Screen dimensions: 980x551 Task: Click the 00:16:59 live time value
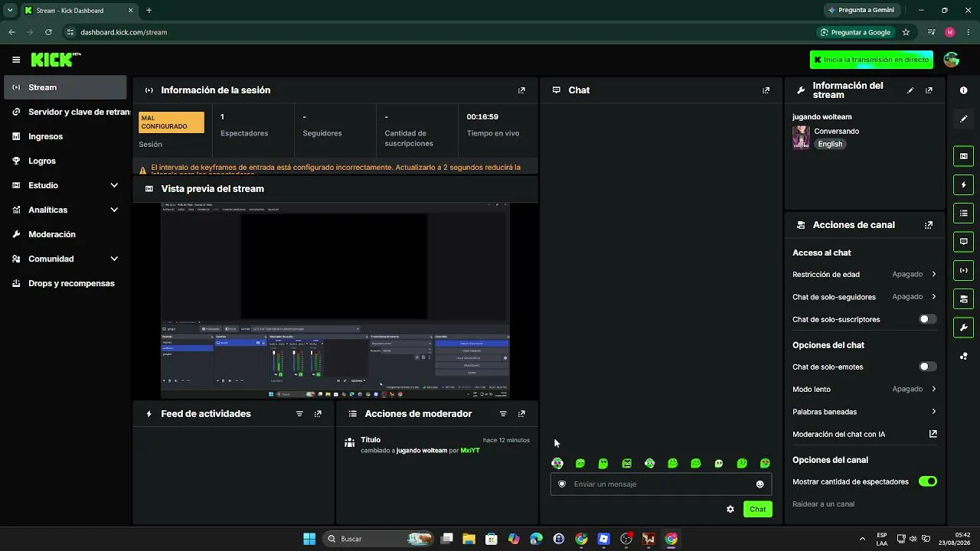(x=482, y=117)
